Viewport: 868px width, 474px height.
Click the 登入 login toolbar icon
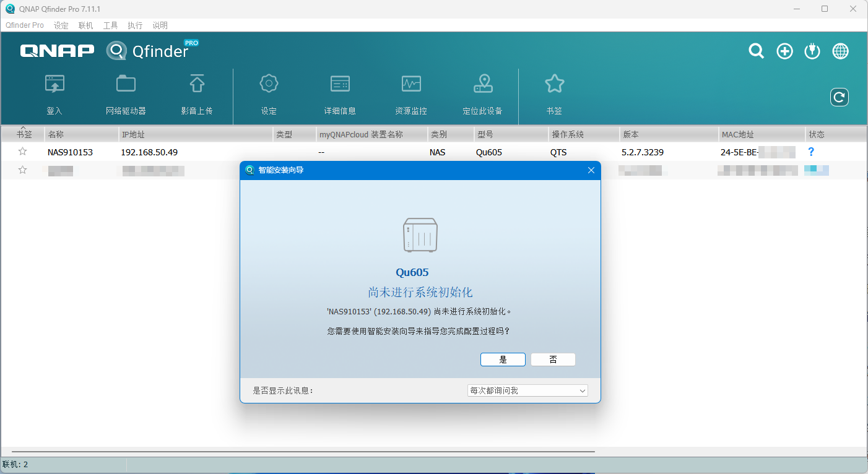(x=54, y=84)
